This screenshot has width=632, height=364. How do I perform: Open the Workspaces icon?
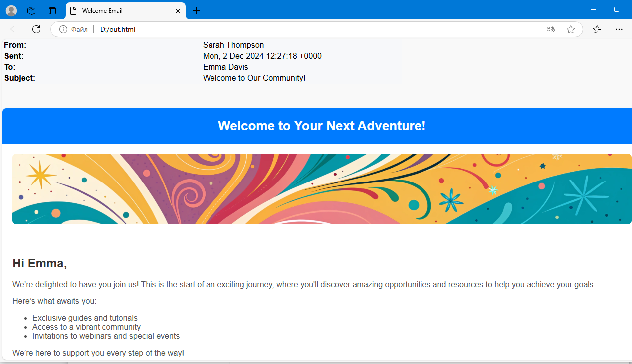coord(31,10)
